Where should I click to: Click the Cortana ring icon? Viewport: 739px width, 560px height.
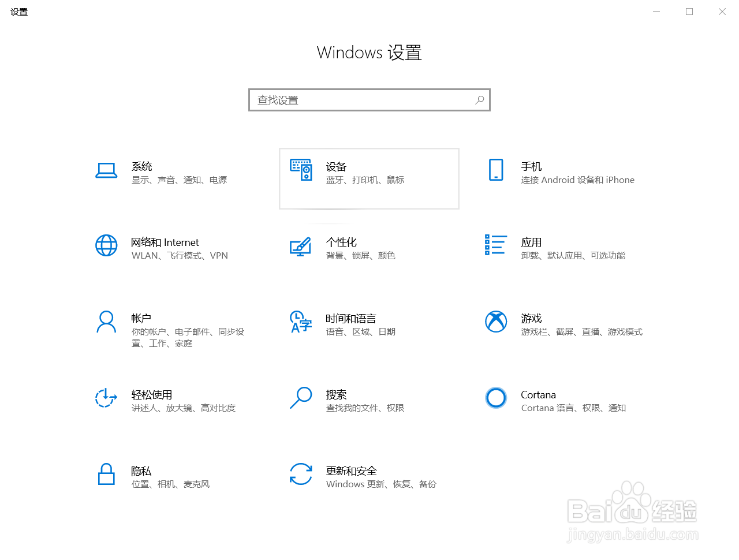click(496, 398)
